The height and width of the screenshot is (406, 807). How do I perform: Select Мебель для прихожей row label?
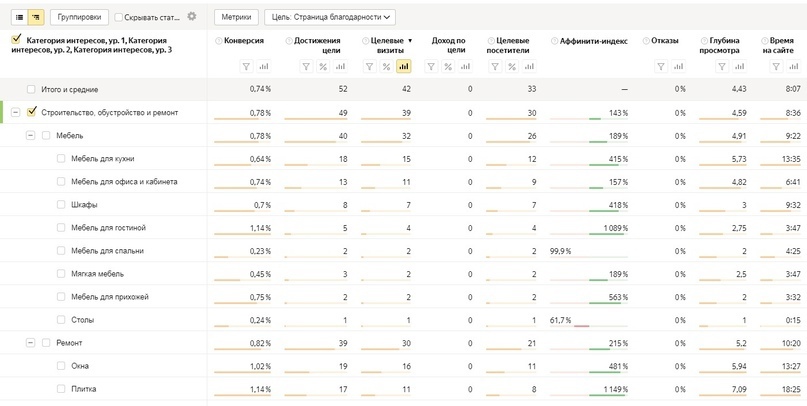(x=110, y=297)
